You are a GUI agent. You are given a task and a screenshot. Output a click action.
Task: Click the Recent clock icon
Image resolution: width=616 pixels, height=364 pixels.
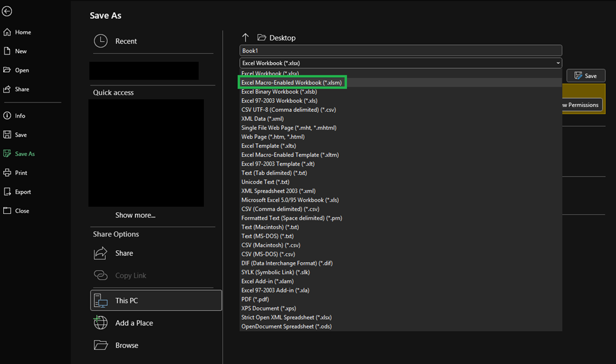(x=101, y=41)
